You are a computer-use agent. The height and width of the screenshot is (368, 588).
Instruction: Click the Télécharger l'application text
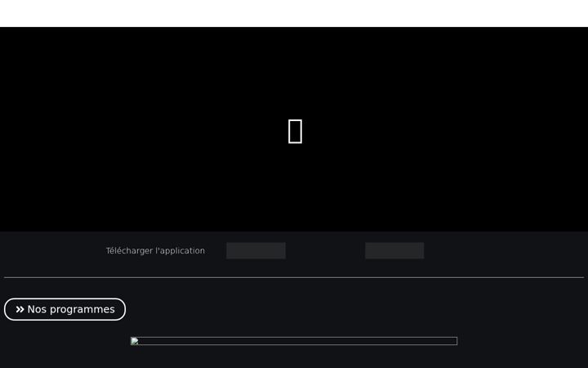pos(155,250)
